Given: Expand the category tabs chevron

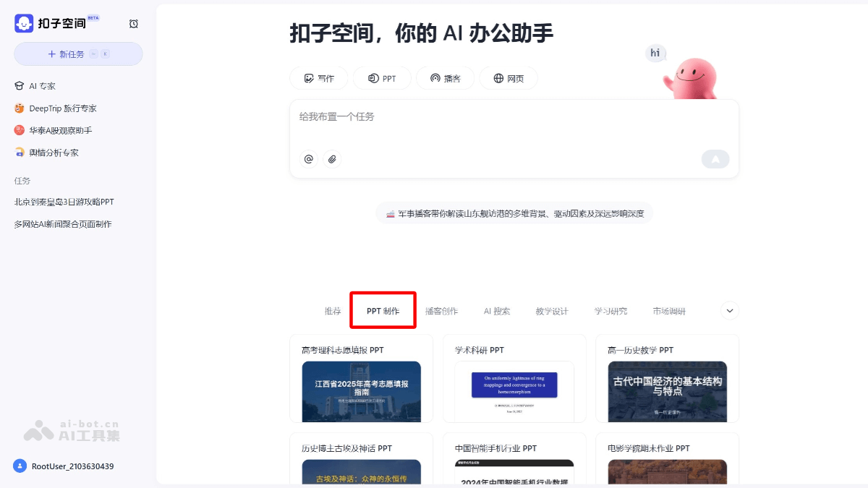Looking at the screenshot, I should pyautogui.click(x=729, y=310).
